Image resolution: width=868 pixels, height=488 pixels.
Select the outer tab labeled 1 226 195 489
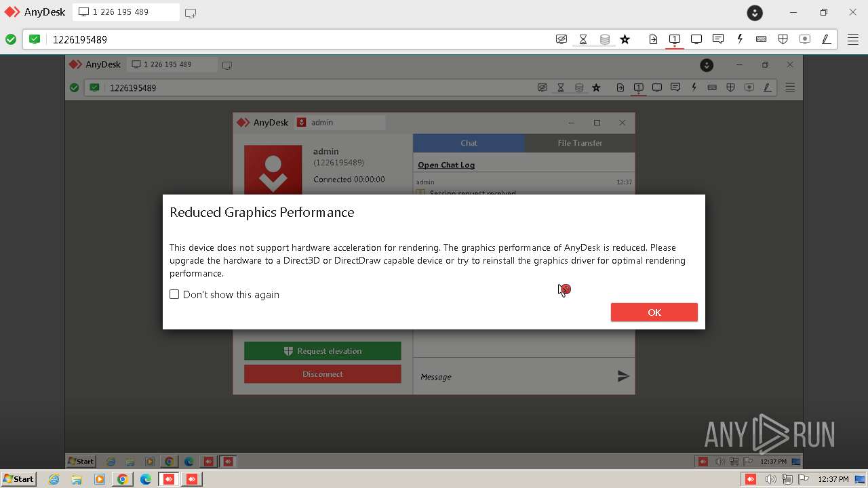[x=126, y=12]
